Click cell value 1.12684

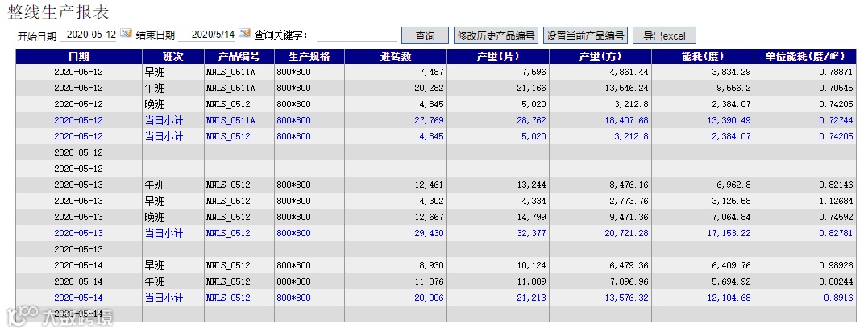click(837, 201)
